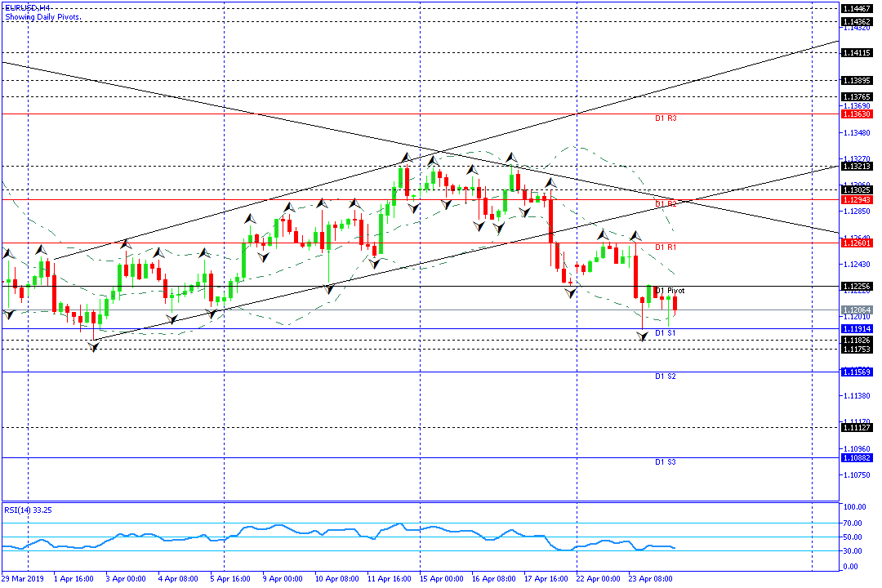882x588 pixels.
Task: Click the 11 Apr 16:00 time label
Action: point(390,578)
